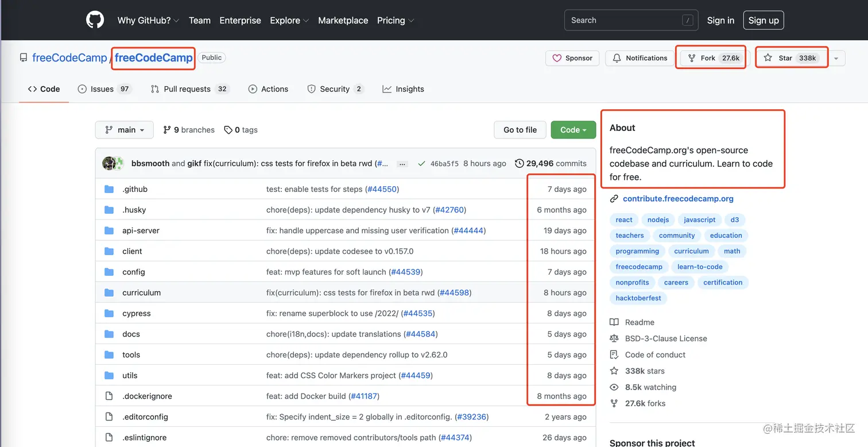
Task: Open the 29,496 commits link
Action: pos(551,163)
